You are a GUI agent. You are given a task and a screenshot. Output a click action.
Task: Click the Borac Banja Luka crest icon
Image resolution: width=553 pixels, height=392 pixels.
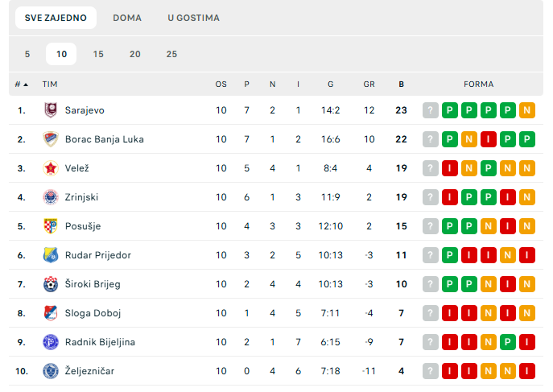(x=51, y=139)
